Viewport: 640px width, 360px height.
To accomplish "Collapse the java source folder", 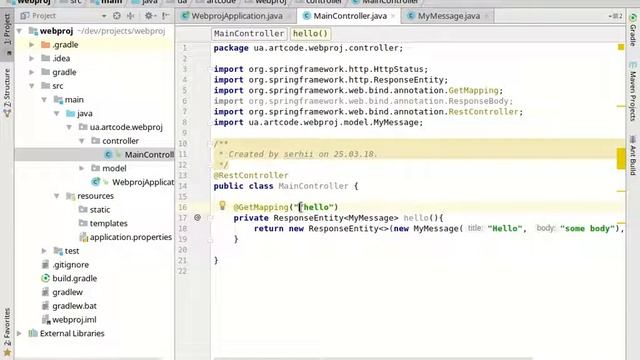I will click(x=57, y=113).
